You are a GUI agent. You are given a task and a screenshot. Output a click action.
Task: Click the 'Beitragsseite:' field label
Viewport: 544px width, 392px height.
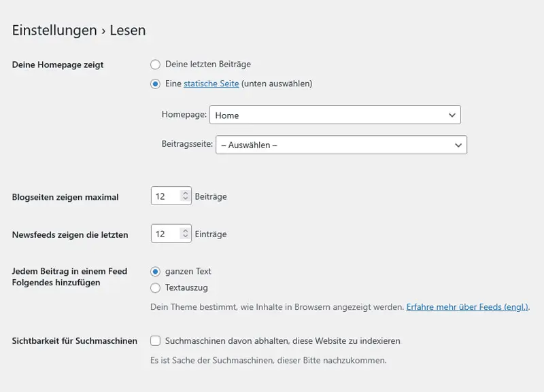click(187, 144)
